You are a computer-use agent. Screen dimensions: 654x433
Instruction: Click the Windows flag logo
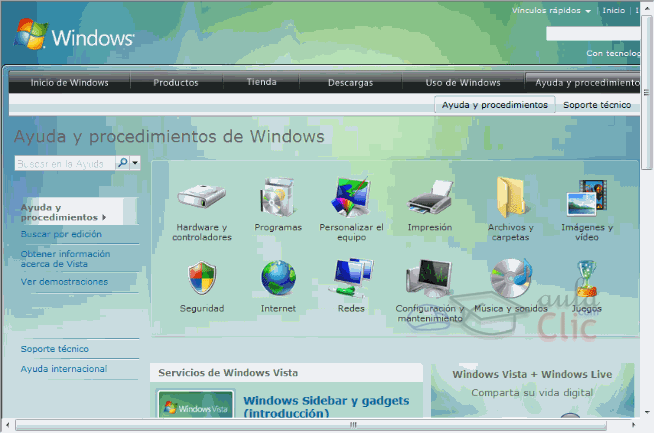[30, 34]
